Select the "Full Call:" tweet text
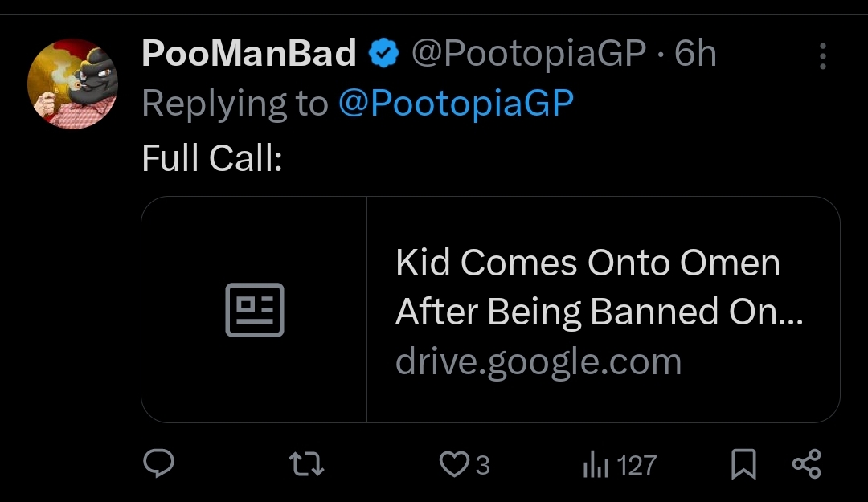The image size is (868, 502). (212, 158)
